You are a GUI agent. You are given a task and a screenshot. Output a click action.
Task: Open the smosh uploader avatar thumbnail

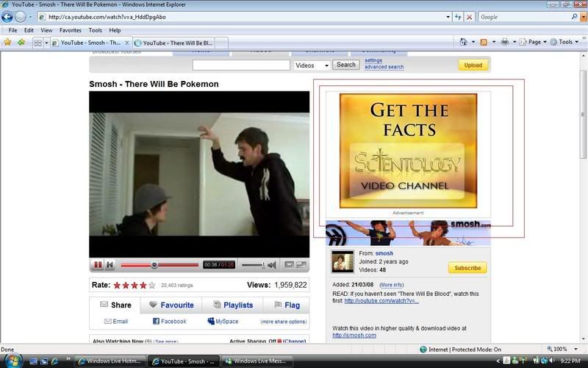(x=343, y=261)
